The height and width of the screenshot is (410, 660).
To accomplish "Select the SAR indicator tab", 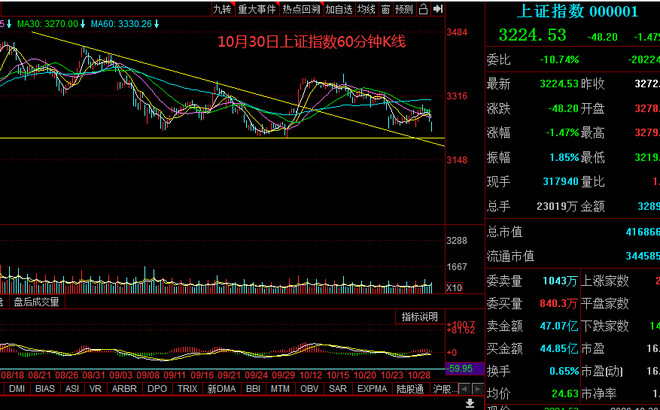I will click(x=338, y=389).
